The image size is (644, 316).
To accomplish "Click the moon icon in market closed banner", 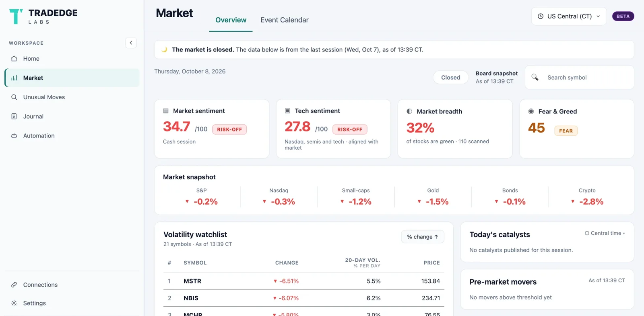I will [x=164, y=50].
